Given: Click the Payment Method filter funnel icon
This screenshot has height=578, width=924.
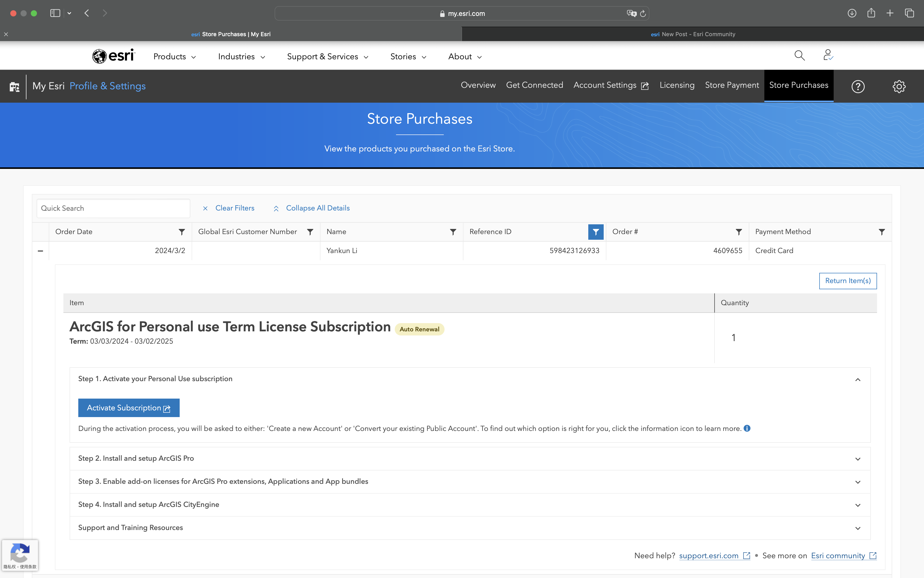Looking at the screenshot, I should tap(881, 232).
